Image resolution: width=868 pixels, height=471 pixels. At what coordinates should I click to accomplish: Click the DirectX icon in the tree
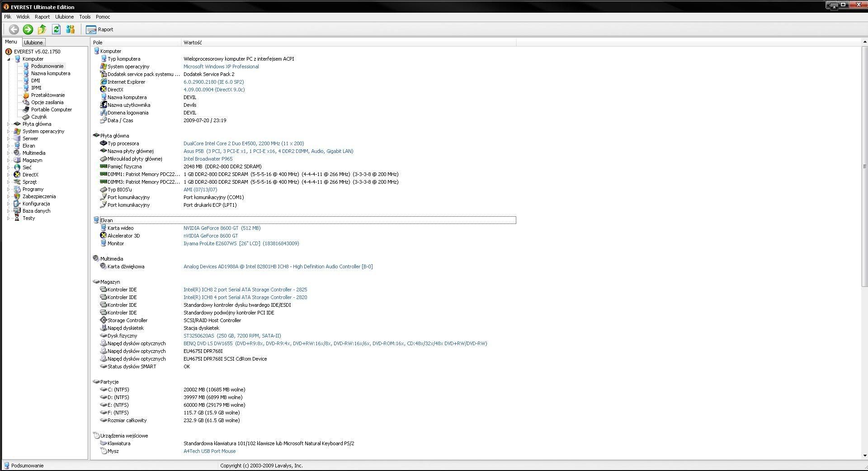[x=17, y=175]
